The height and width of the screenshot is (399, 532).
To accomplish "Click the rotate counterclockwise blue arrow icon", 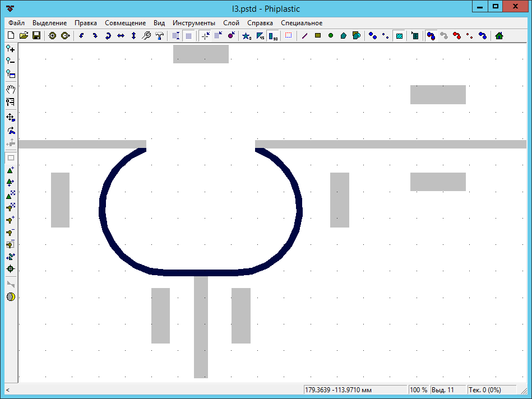I will 81,36.
